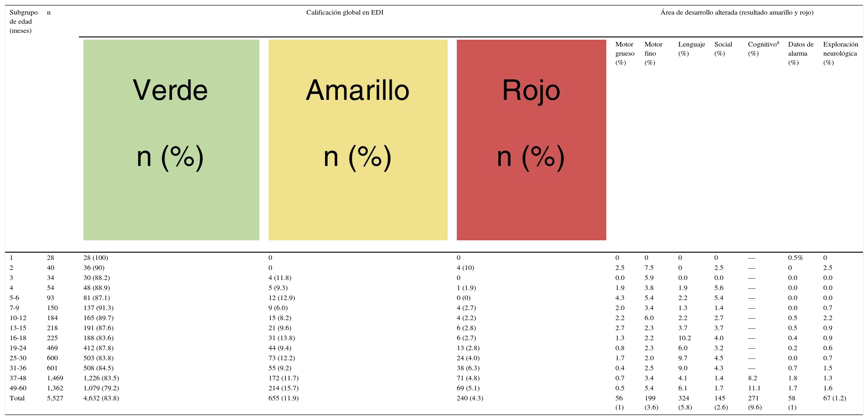Image resolution: width=868 pixels, height=420 pixels.
Task: Click the red Rojo color block
Action: coord(531,140)
